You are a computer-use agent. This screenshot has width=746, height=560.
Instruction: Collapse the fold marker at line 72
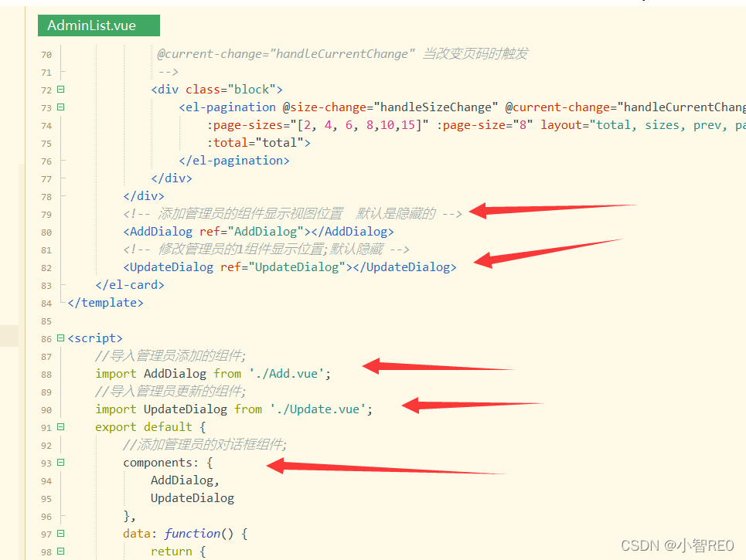[60, 90]
